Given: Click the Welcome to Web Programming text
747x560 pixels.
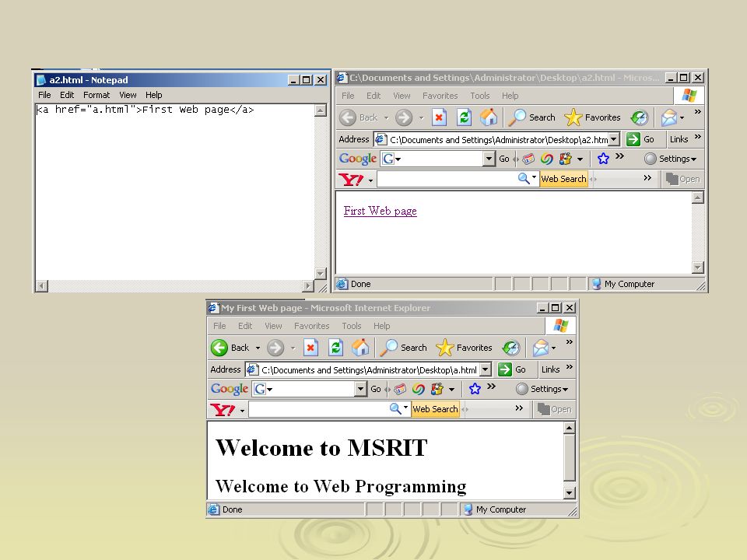Looking at the screenshot, I should point(341,486).
